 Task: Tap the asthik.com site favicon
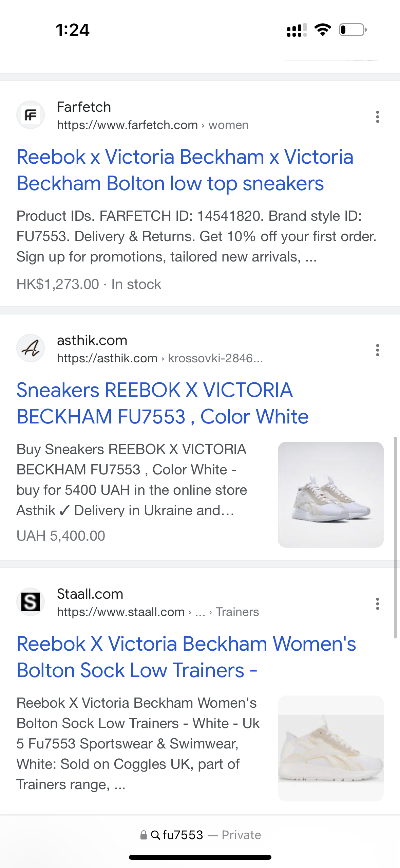(x=31, y=348)
